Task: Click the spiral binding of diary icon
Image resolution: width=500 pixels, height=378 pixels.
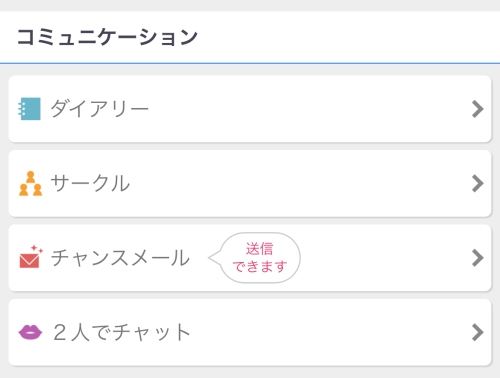Action: (21, 109)
